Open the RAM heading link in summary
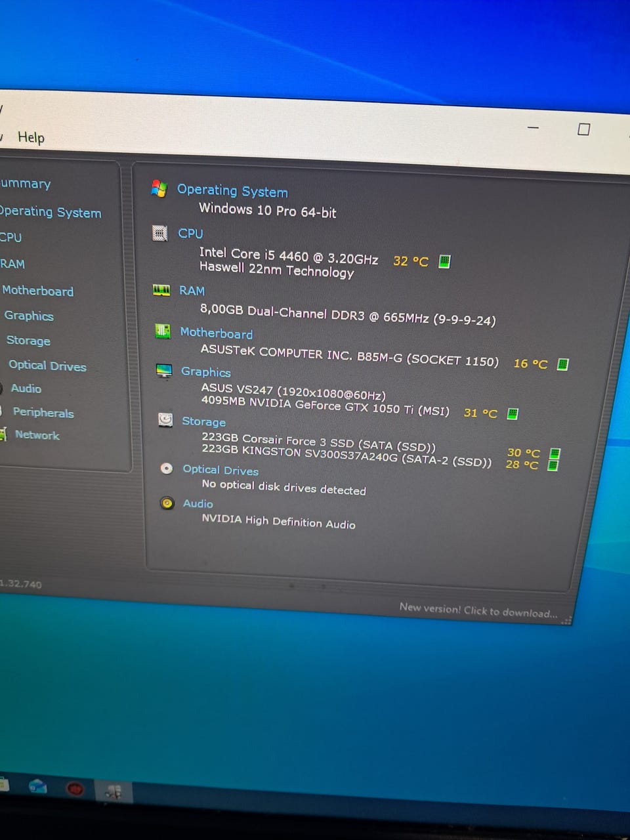Image resolution: width=630 pixels, height=840 pixels. (192, 290)
